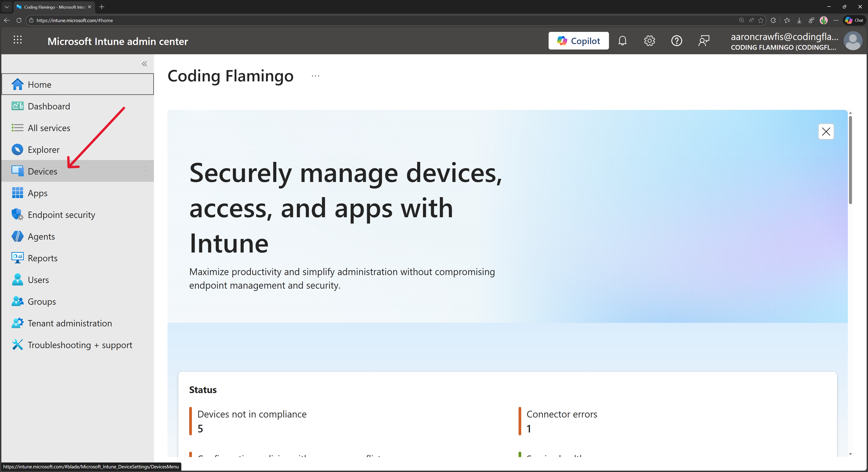
Task: Open the ellipsis menu beside Coding Flamingo
Action: tap(315, 76)
